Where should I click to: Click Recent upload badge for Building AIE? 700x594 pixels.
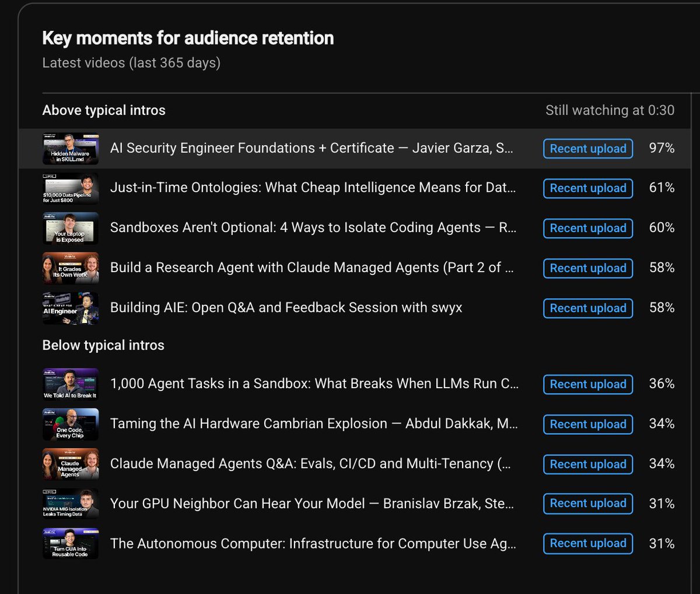click(588, 308)
